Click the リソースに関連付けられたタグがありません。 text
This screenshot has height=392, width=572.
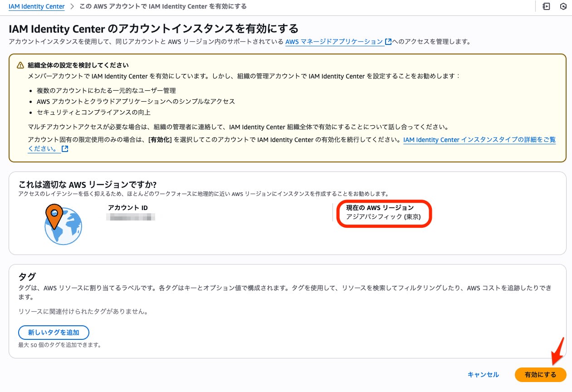(83, 312)
